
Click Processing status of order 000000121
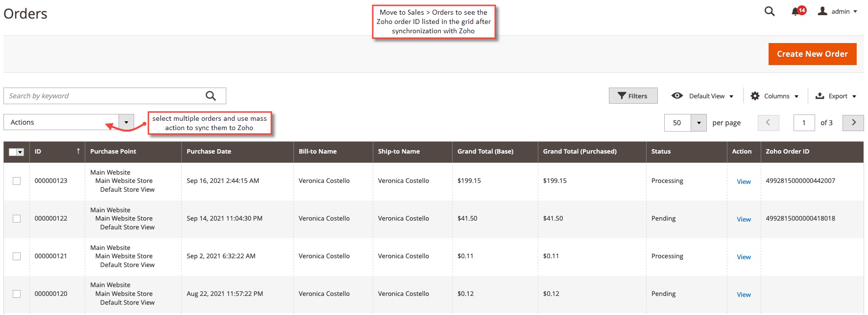tap(667, 256)
